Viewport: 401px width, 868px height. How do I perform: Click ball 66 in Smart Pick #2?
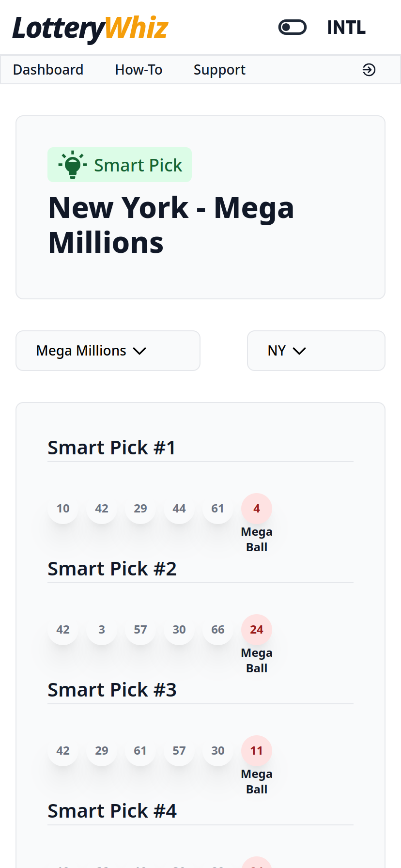click(218, 630)
